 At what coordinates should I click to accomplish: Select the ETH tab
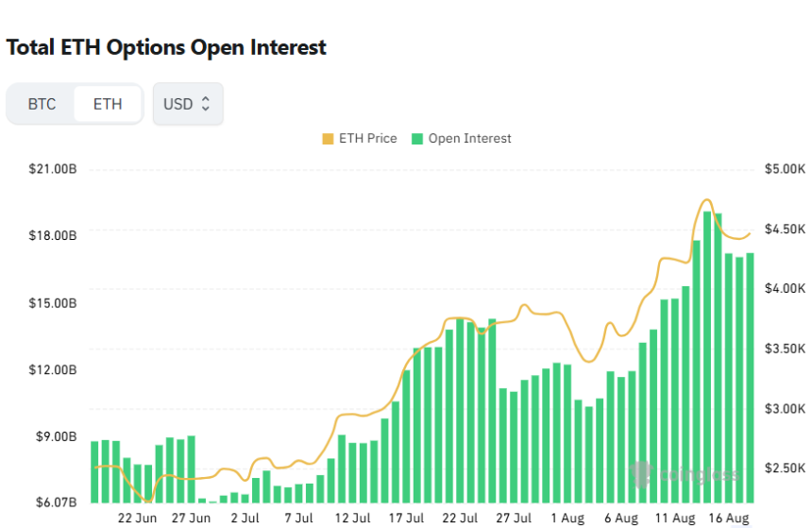tap(108, 104)
